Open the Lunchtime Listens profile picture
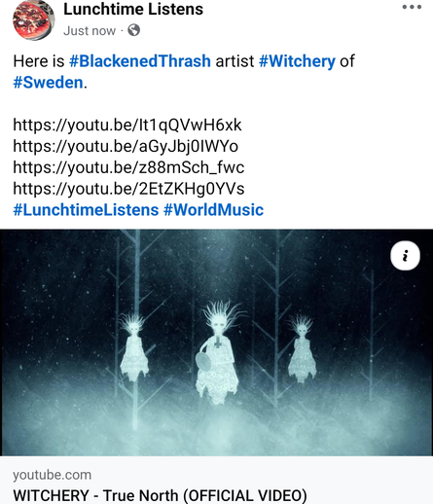Viewport: 433px width, 504px height. [33, 20]
